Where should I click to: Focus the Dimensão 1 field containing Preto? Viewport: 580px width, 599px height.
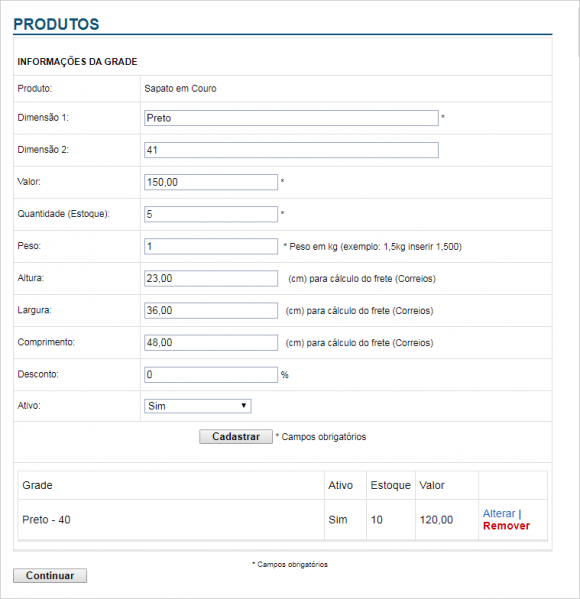pos(291,118)
